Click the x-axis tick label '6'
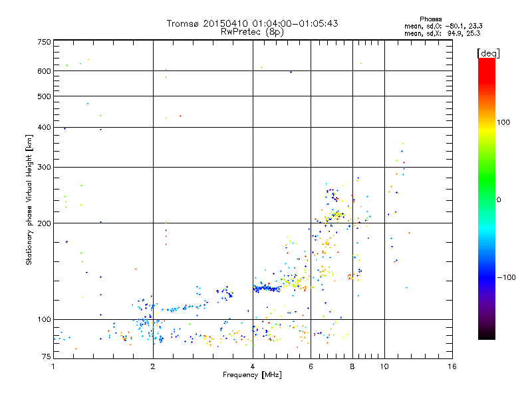Image resolution: width=532 pixels, height=399 pixels. pyautogui.click(x=311, y=366)
